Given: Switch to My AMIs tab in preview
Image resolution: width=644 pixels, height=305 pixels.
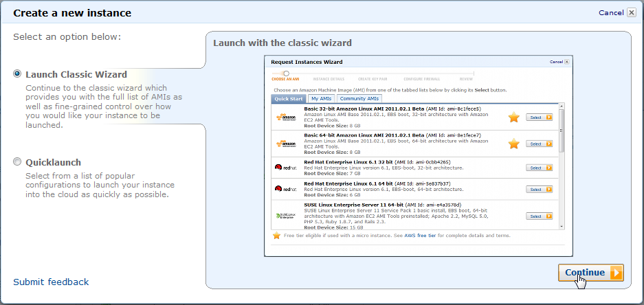Looking at the screenshot, I should coord(321,98).
